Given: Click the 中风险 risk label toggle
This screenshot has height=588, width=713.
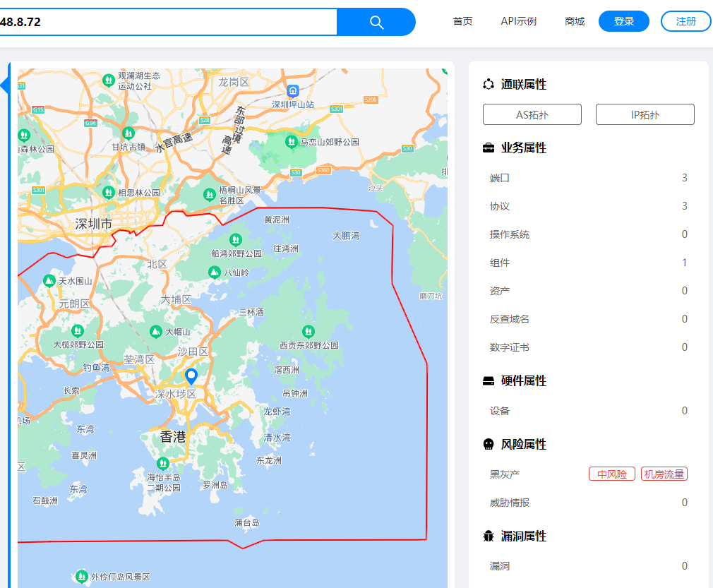Looking at the screenshot, I should coord(611,473).
